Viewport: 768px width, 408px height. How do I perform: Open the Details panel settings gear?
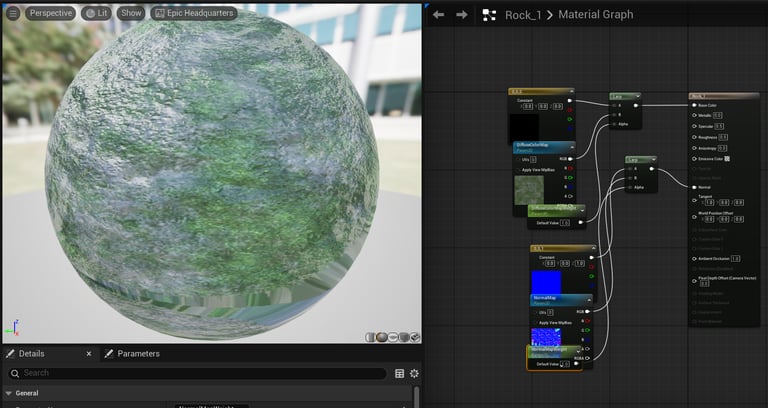click(x=414, y=374)
